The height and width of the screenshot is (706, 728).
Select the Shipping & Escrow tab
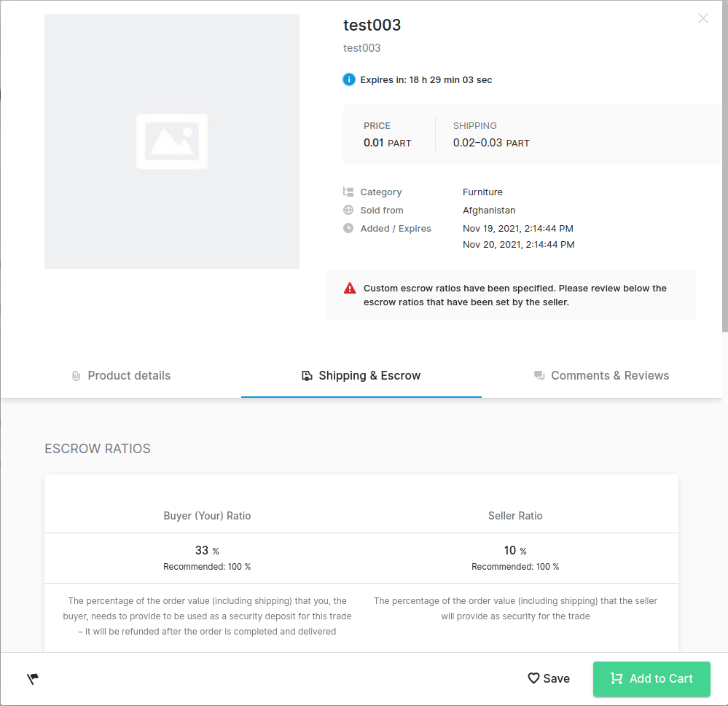tap(361, 375)
